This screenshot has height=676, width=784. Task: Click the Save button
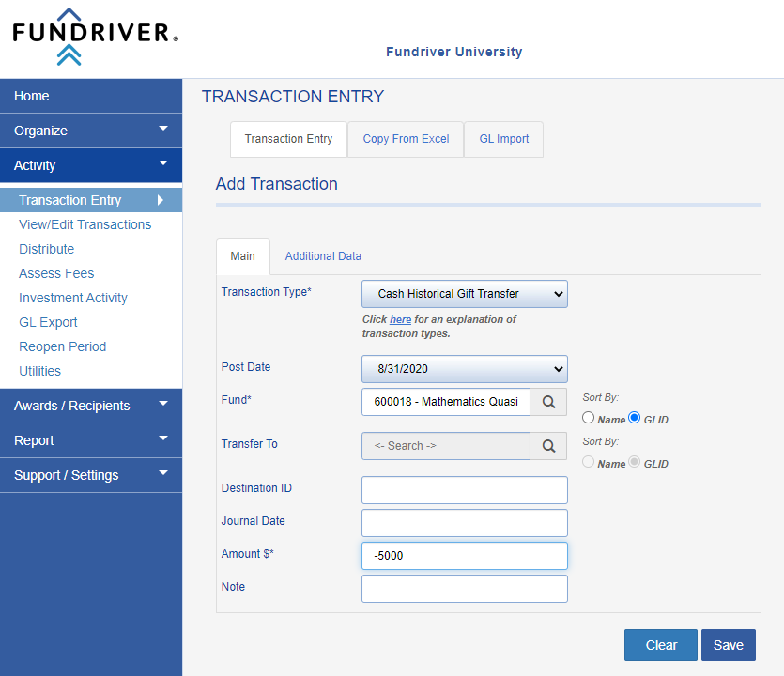coord(728,645)
